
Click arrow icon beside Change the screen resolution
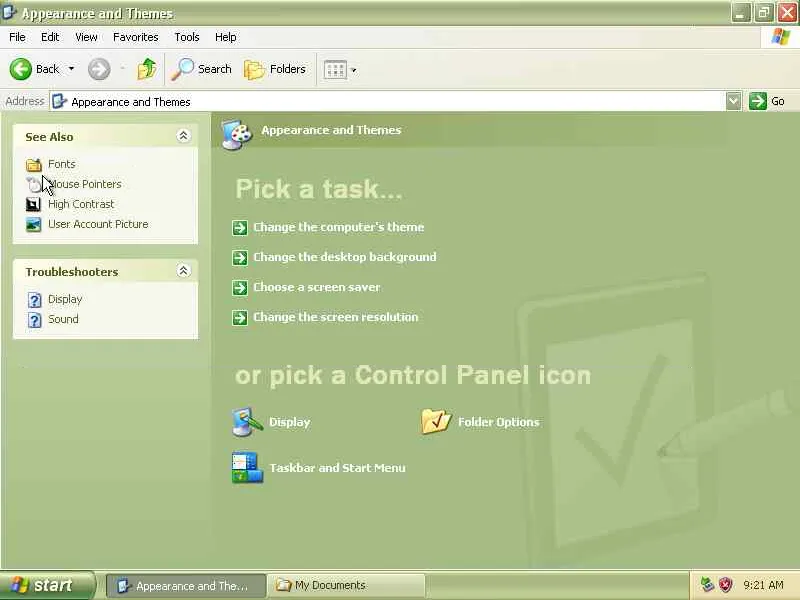(240, 318)
